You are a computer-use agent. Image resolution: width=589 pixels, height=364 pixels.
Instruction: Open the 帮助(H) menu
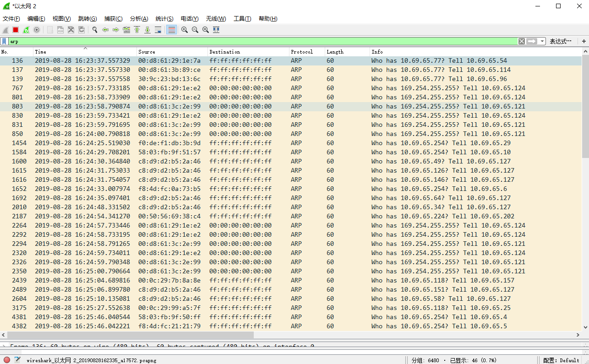tap(268, 19)
